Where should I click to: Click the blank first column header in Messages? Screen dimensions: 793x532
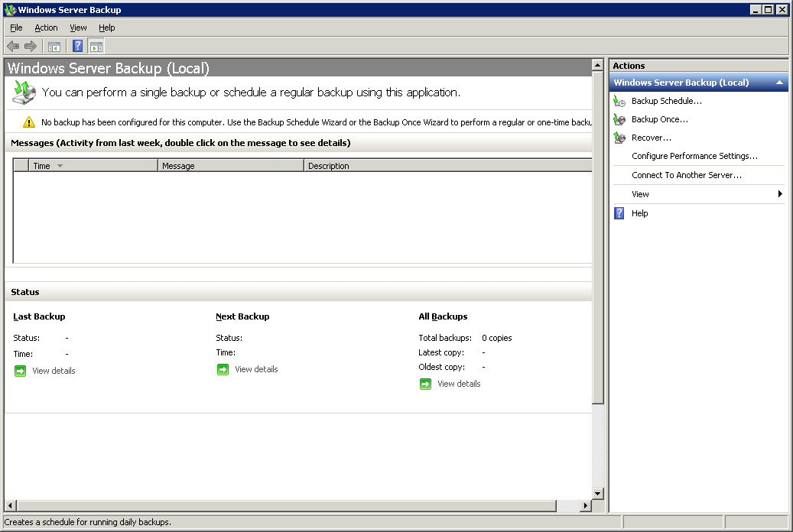(21, 166)
